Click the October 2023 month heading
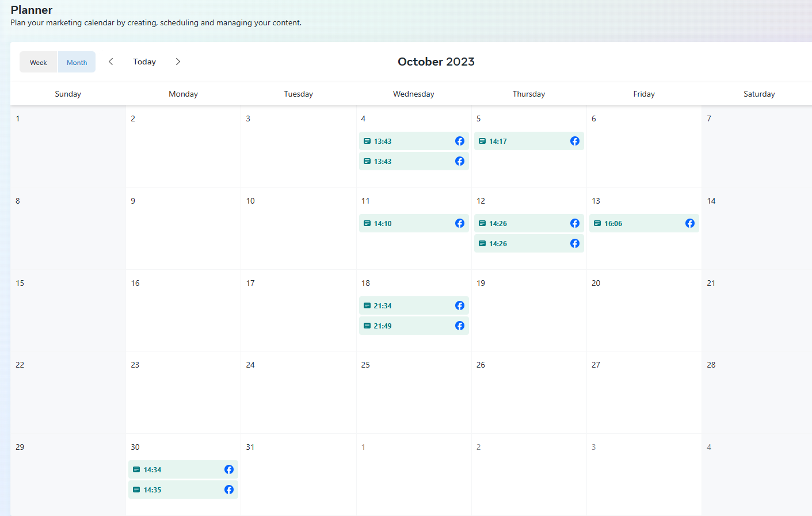The height and width of the screenshot is (516, 812). [x=436, y=62]
